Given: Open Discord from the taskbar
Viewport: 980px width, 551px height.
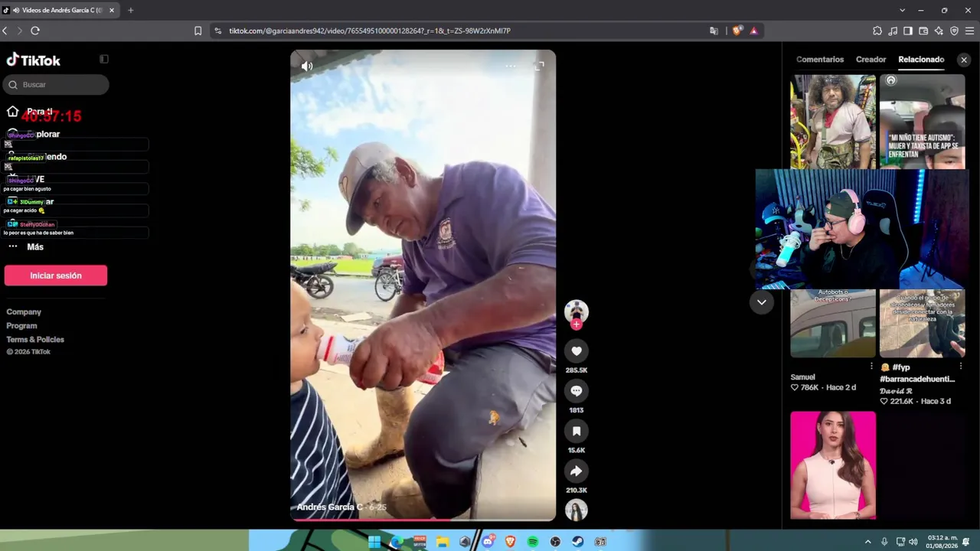Looking at the screenshot, I should coord(488,542).
